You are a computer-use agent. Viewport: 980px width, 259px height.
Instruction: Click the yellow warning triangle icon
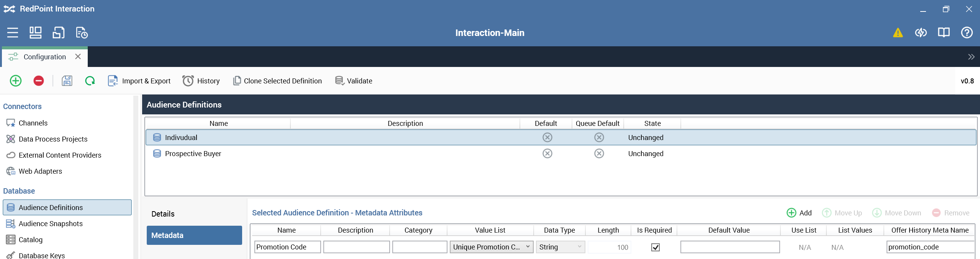(x=898, y=33)
